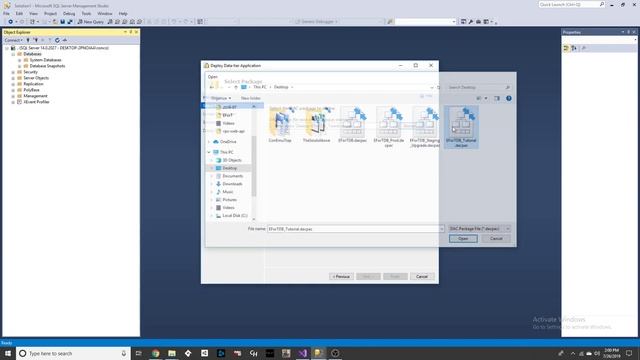Select Downloads in the navigation tree
Viewport: 640px width, 360px height.
point(232,184)
